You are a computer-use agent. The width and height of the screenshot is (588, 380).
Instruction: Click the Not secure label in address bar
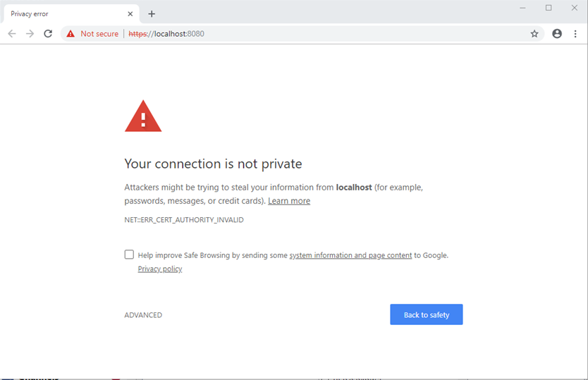(99, 34)
